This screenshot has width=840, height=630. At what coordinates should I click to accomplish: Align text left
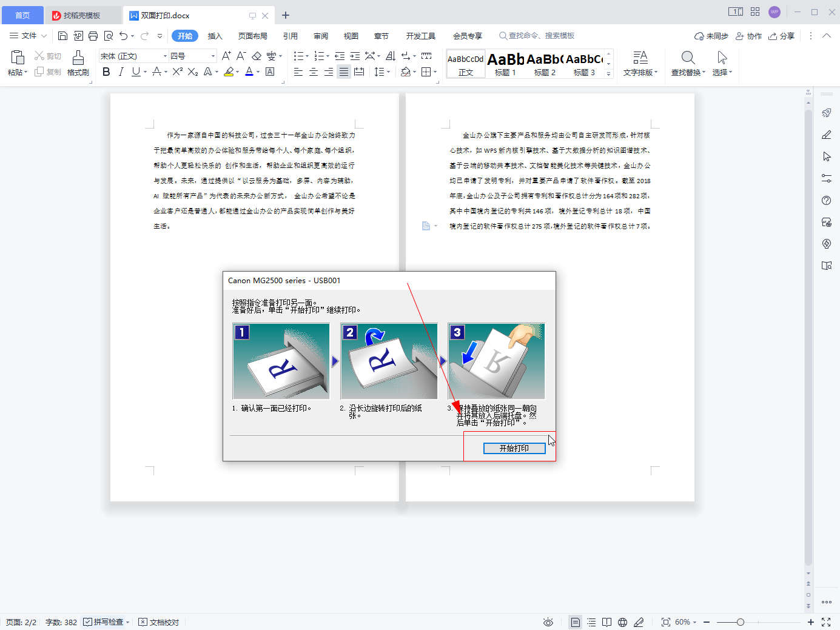[298, 72]
